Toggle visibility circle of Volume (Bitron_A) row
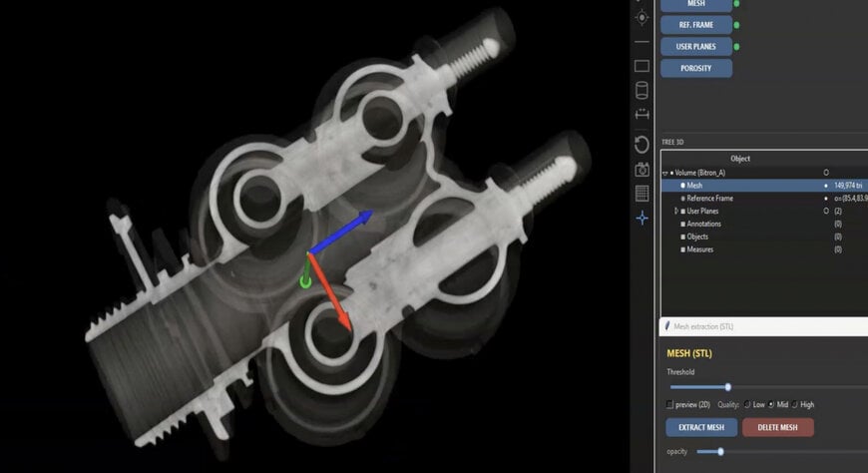Image resolution: width=868 pixels, height=473 pixels. [826, 173]
